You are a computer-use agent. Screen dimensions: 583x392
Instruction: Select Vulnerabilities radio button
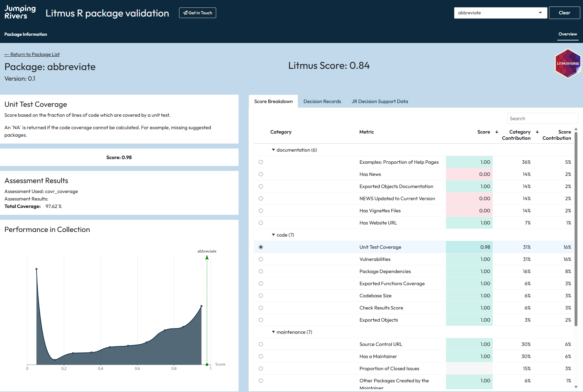coord(261,259)
